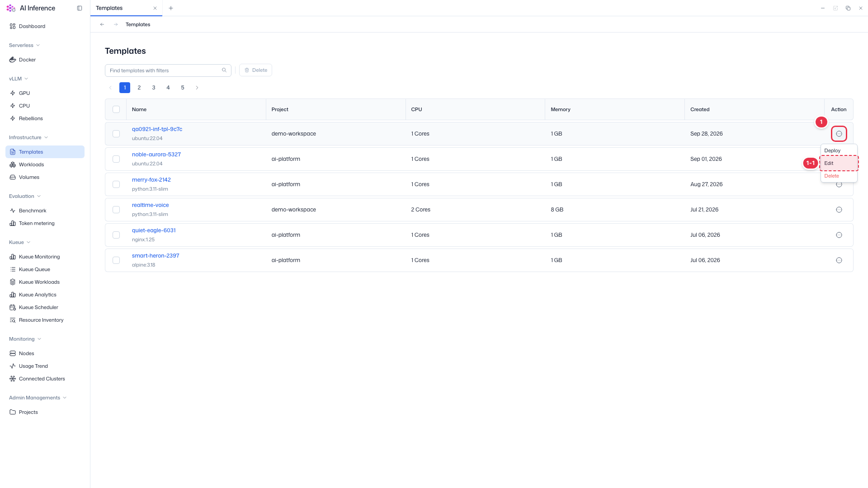Toggle the select-all header checkbox
The width and height of the screenshot is (868, 488).
[116, 109]
